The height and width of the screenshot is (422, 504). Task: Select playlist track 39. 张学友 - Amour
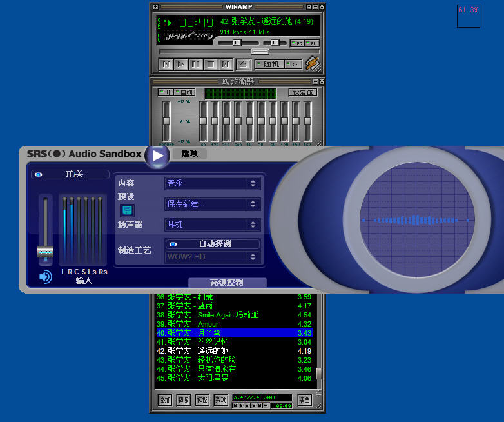click(234, 324)
